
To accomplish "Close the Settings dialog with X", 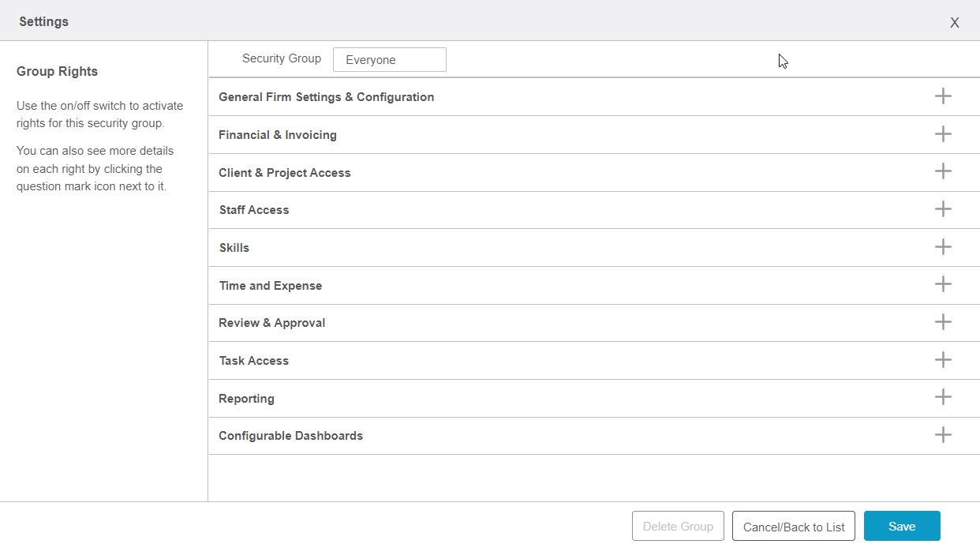I will [x=954, y=23].
